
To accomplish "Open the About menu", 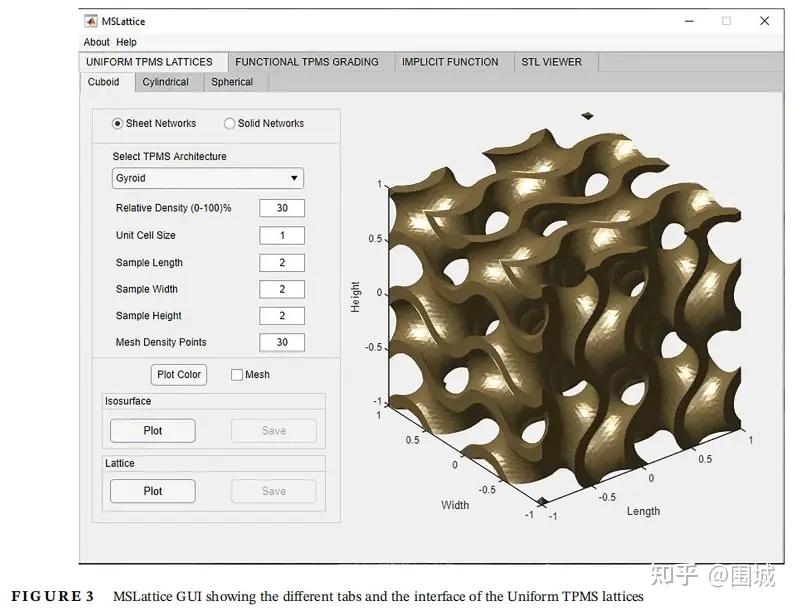I will coord(96,43).
